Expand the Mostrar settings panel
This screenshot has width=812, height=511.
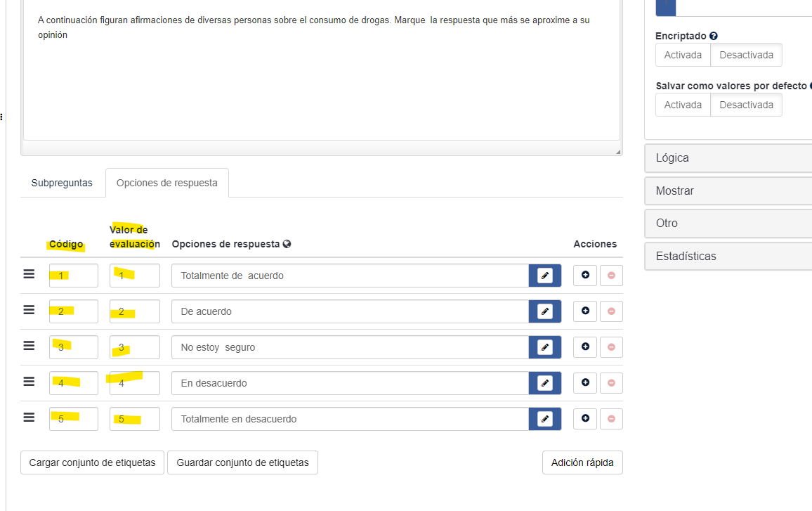coord(728,190)
